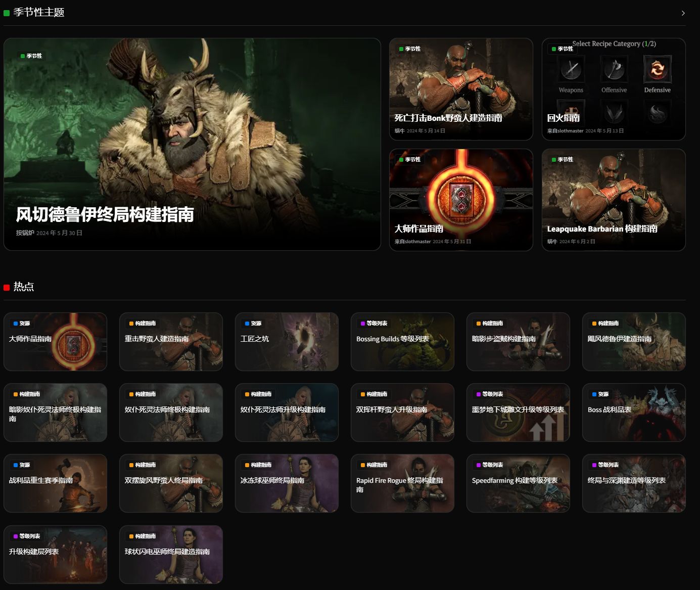Open the 死亡打击Bonk野蛮人建造指南 card
Viewport: 700px width, 590px height.
pos(461,89)
